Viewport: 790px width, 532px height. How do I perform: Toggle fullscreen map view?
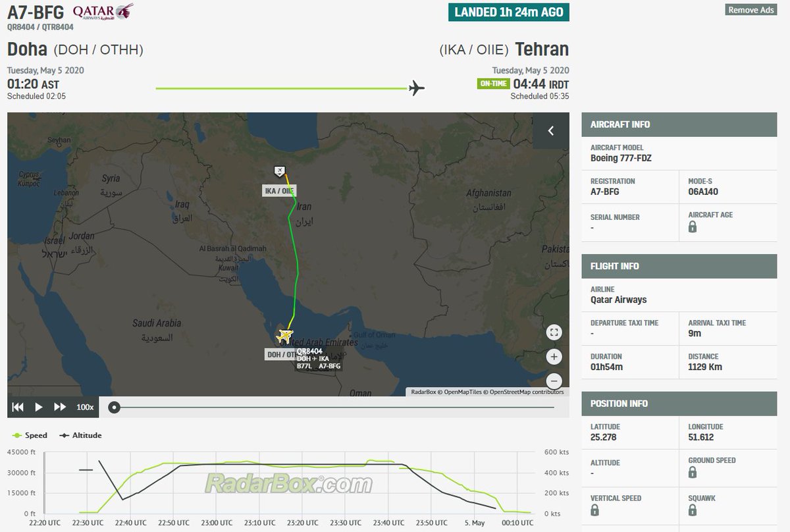(x=554, y=332)
